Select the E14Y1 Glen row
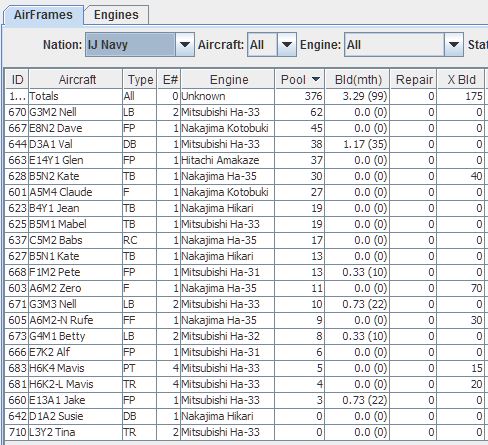 click(245, 160)
